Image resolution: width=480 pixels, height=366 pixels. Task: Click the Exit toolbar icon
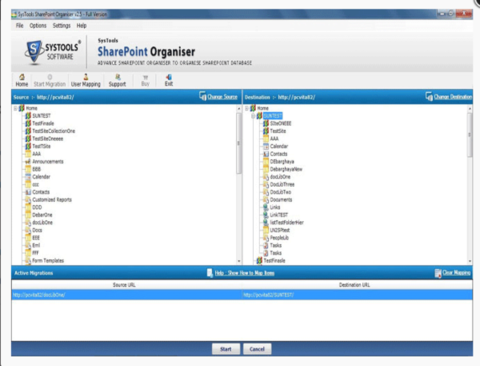[x=169, y=77]
